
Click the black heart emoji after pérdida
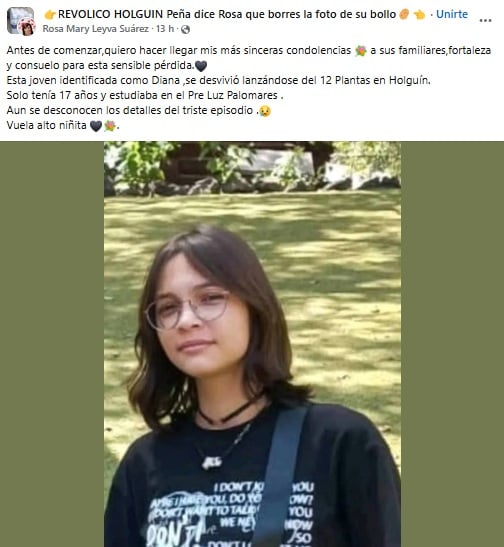point(201,66)
